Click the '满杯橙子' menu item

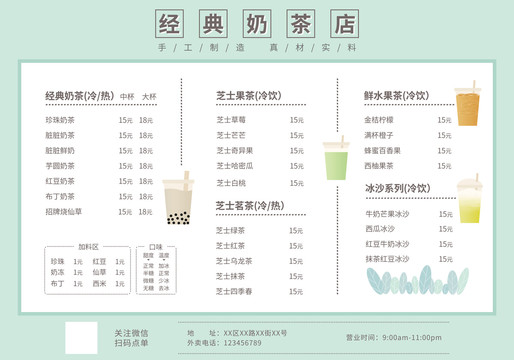coord(379,135)
